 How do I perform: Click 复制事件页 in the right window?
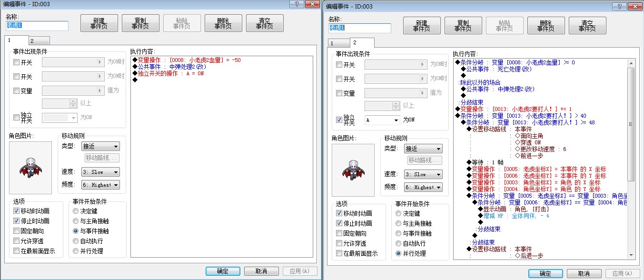pyautogui.click(x=463, y=26)
